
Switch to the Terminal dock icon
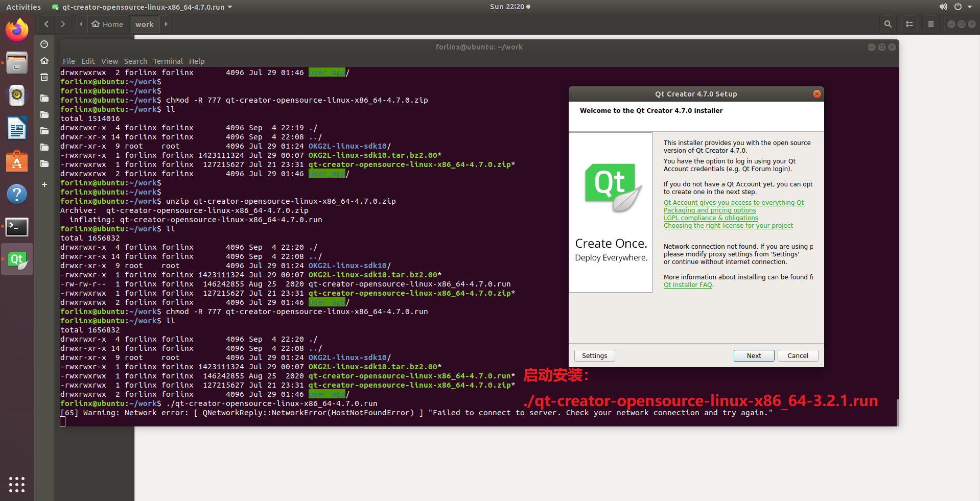[17, 227]
